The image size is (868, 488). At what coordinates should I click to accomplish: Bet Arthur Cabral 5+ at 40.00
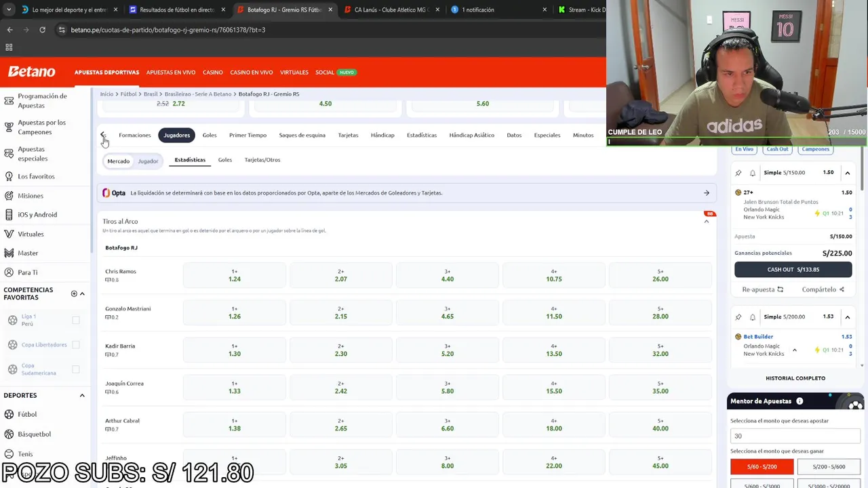point(660,424)
